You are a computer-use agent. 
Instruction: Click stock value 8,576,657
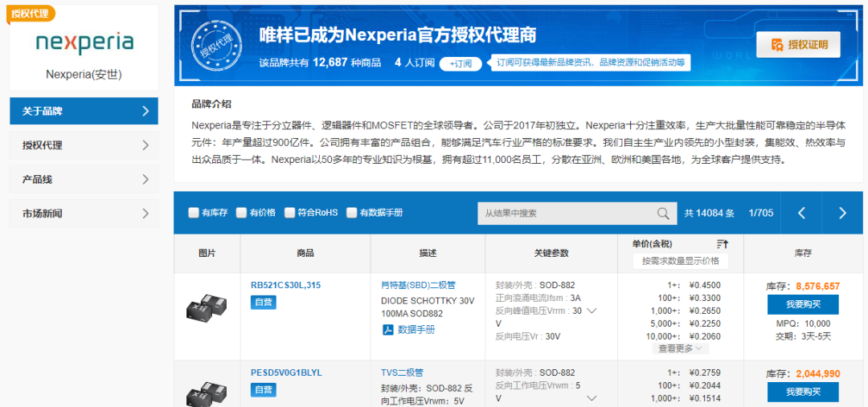pos(817,287)
